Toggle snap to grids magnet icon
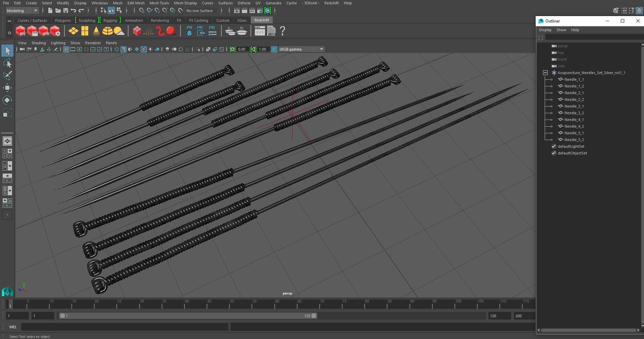644x339 pixels. pos(142,11)
